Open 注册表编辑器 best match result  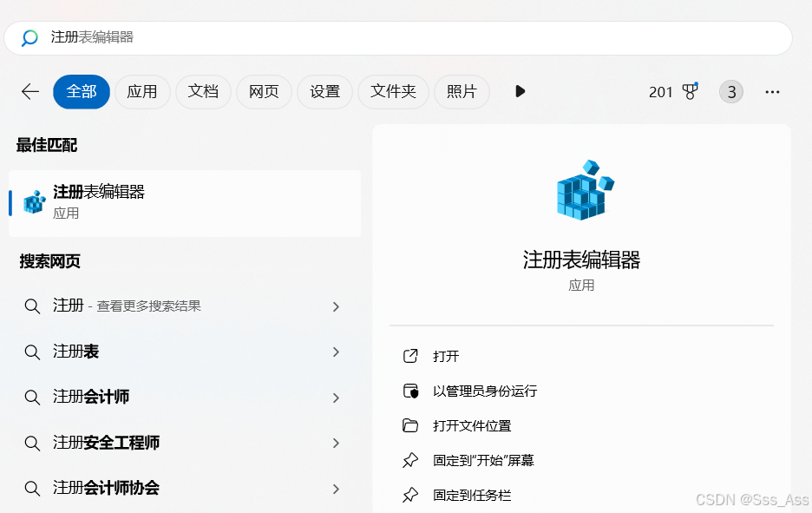(x=185, y=203)
